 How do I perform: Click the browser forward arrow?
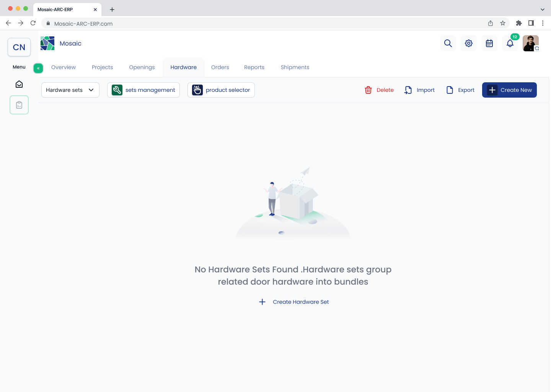(x=21, y=23)
